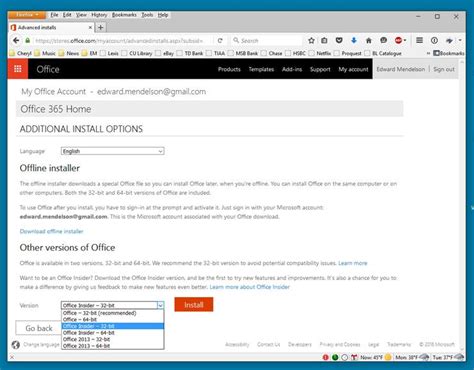
Task: Select highlighted Office Insider - 32-bit option
Action: 112,326
